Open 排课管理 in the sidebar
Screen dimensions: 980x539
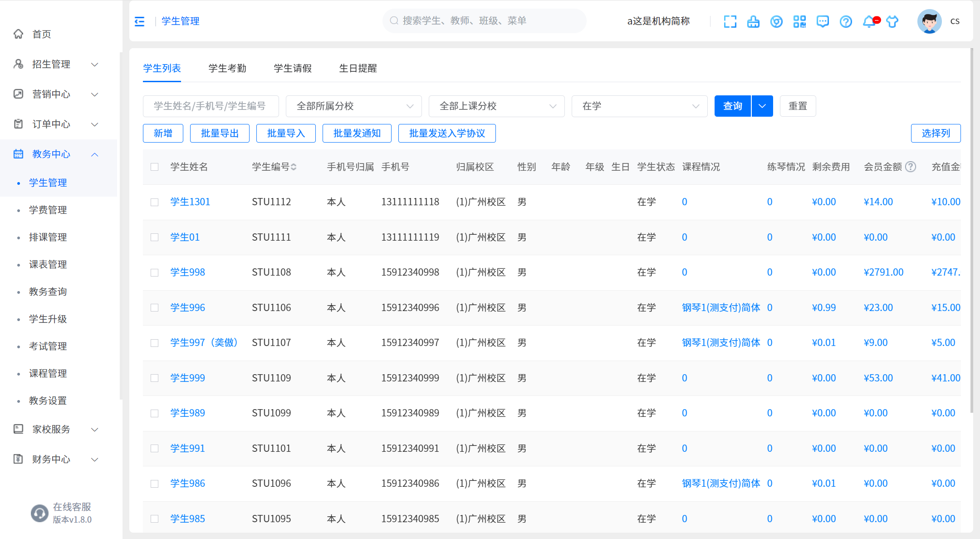click(x=48, y=237)
